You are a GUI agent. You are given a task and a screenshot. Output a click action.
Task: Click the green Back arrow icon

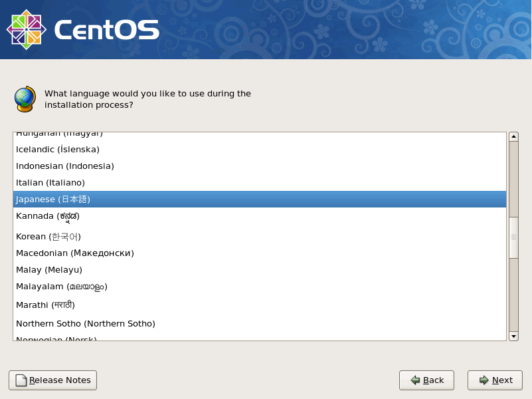coord(415,380)
